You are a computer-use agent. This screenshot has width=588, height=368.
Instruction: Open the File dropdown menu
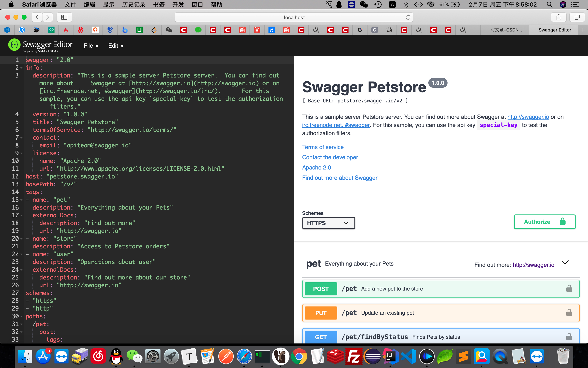91,46
